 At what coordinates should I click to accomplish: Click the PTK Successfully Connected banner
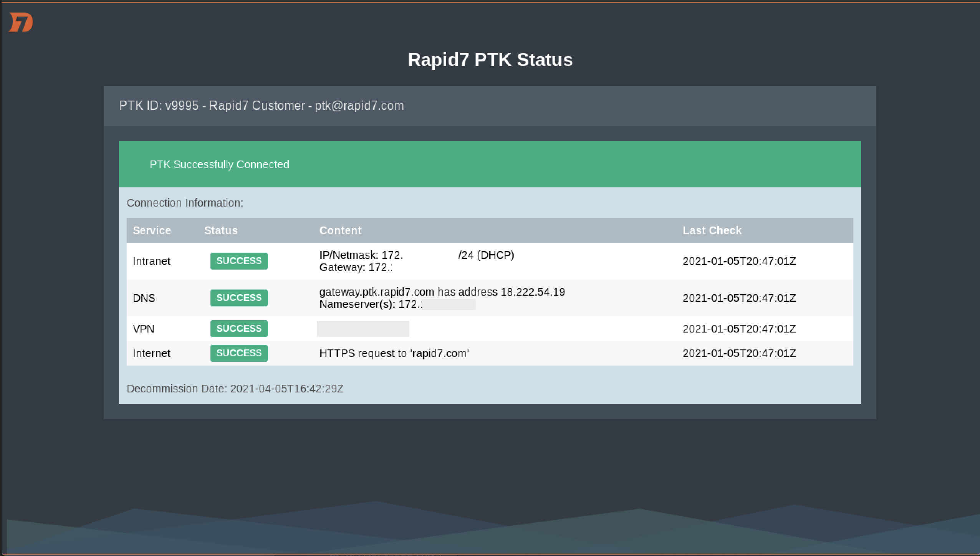tap(219, 164)
